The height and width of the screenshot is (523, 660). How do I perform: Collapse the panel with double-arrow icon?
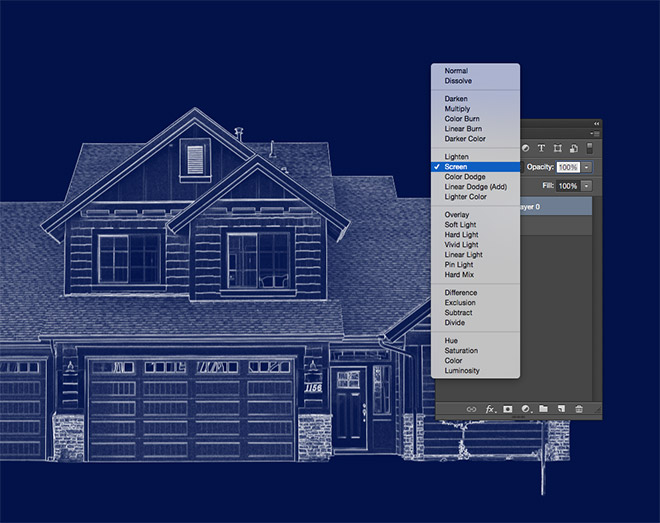pyautogui.click(x=596, y=123)
